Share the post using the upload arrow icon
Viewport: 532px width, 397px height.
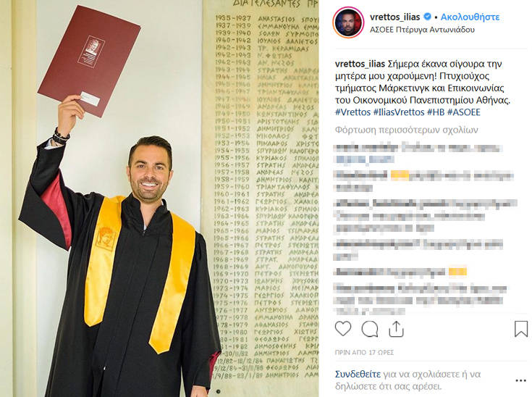tap(396, 329)
